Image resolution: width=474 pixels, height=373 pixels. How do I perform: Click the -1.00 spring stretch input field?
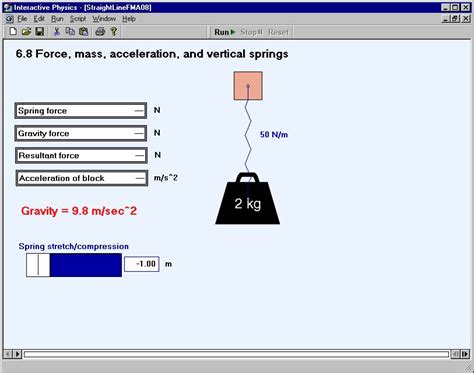pyautogui.click(x=142, y=264)
